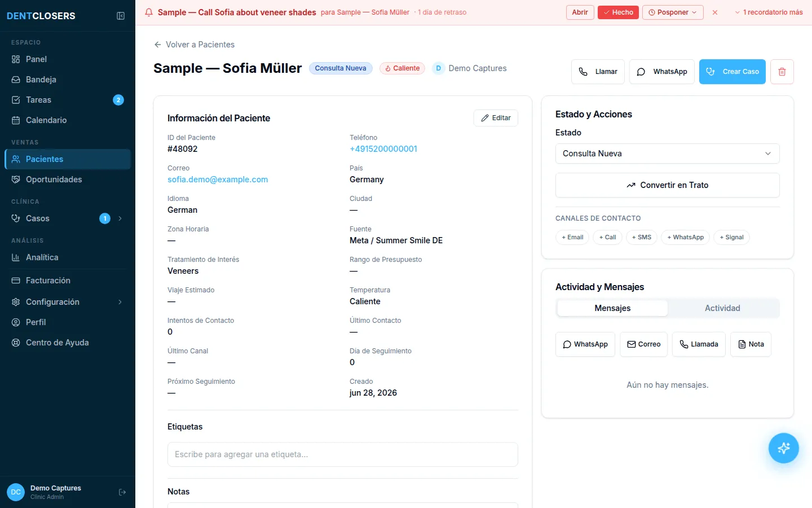The height and width of the screenshot is (508, 812).
Task: Open the floating AI sparkle assistant button
Action: (784, 448)
